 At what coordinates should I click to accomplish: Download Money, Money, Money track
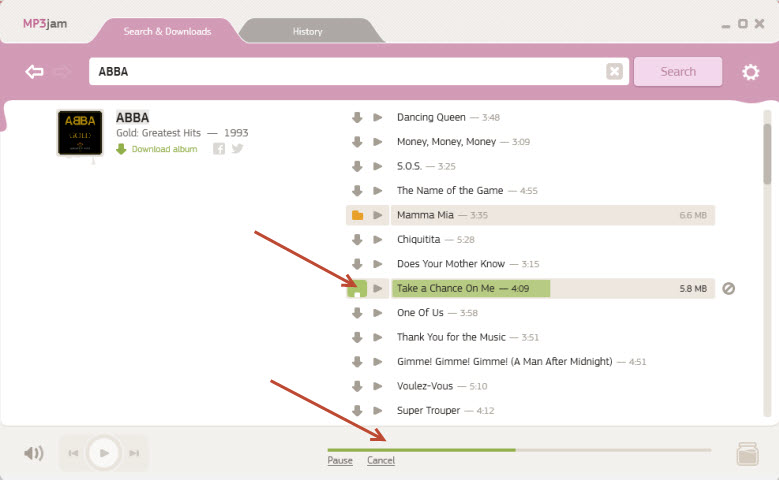(357, 142)
